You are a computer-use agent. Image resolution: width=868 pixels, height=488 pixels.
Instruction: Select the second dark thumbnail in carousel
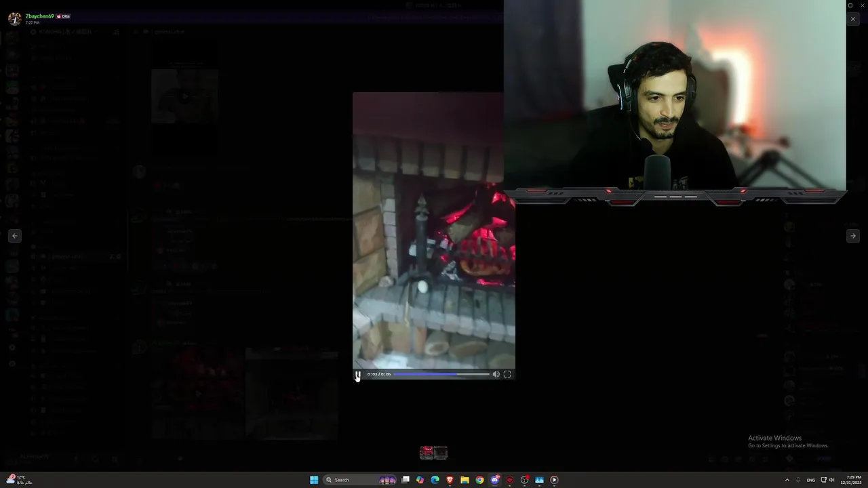click(x=441, y=452)
